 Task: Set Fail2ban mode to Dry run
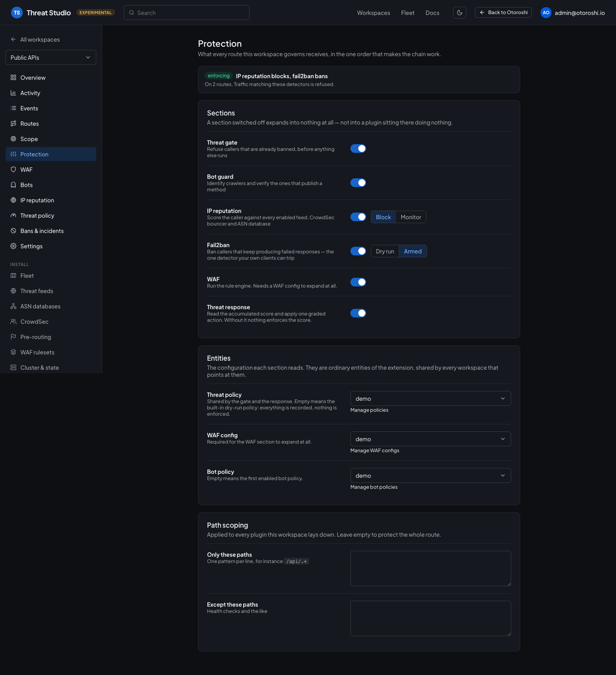pos(385,251)
